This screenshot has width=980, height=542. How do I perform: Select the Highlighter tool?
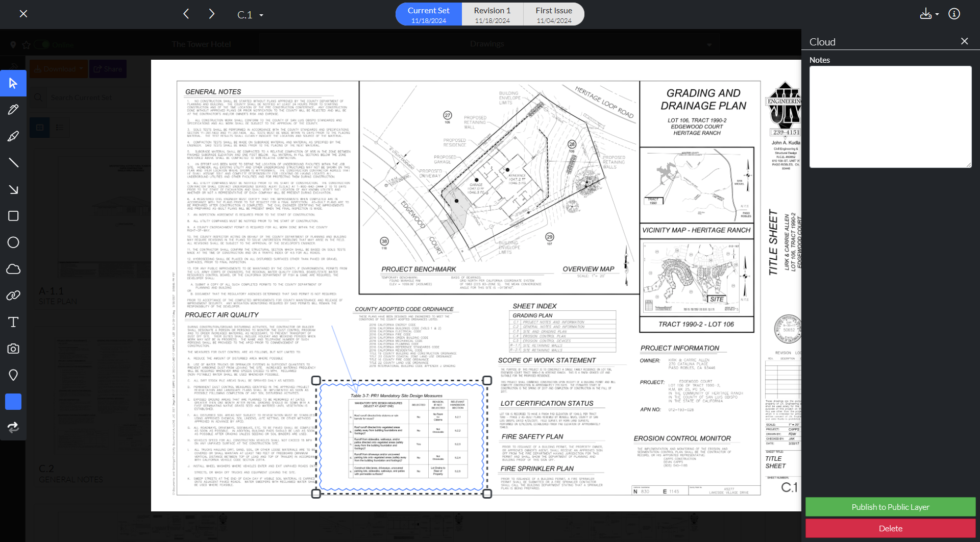tap(13, 136)
